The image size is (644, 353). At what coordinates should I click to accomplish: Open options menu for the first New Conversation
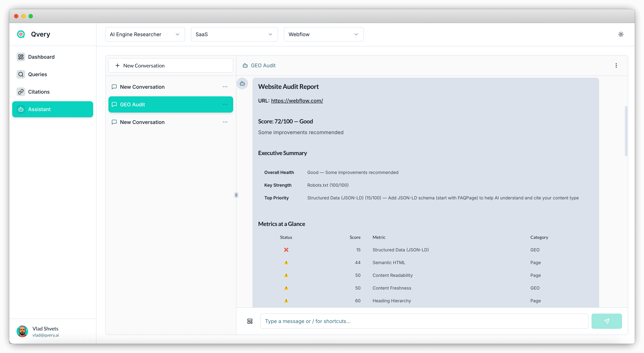click(x=225, y=87)
